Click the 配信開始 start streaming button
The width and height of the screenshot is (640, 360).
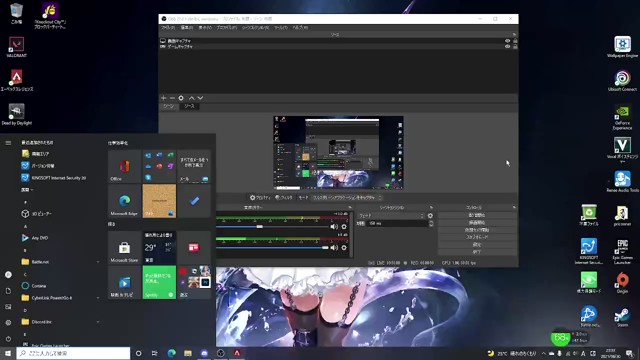[x=477, y=215]
